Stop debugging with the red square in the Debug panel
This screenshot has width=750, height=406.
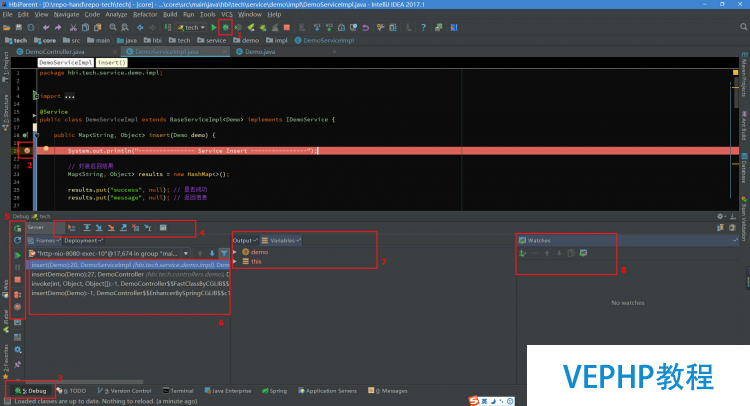click(18, 279)
